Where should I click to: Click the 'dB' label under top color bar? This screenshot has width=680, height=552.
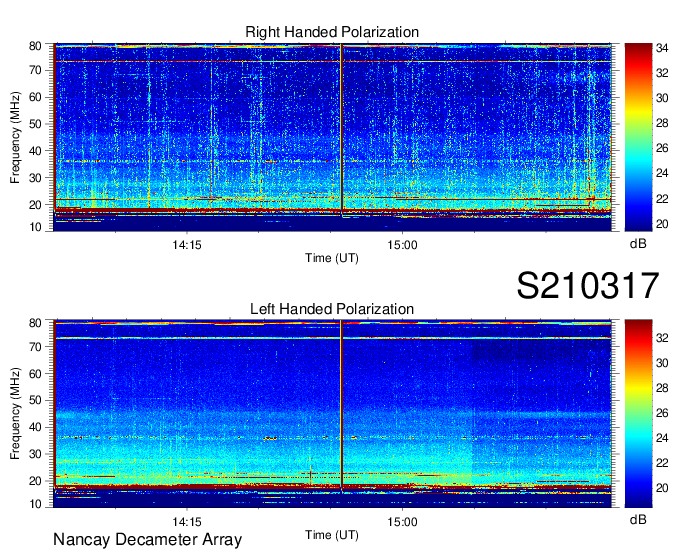click(x=638, y=244)
